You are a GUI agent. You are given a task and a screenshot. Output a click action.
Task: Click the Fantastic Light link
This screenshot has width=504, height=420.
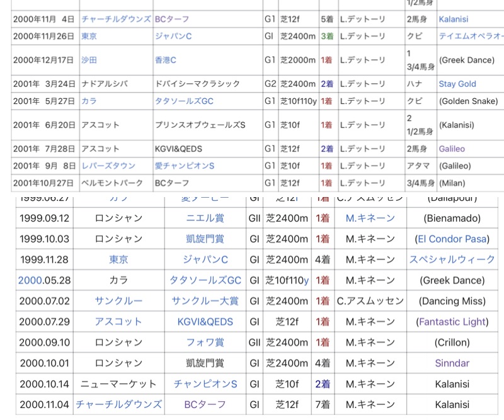click(x=452, y=322)
